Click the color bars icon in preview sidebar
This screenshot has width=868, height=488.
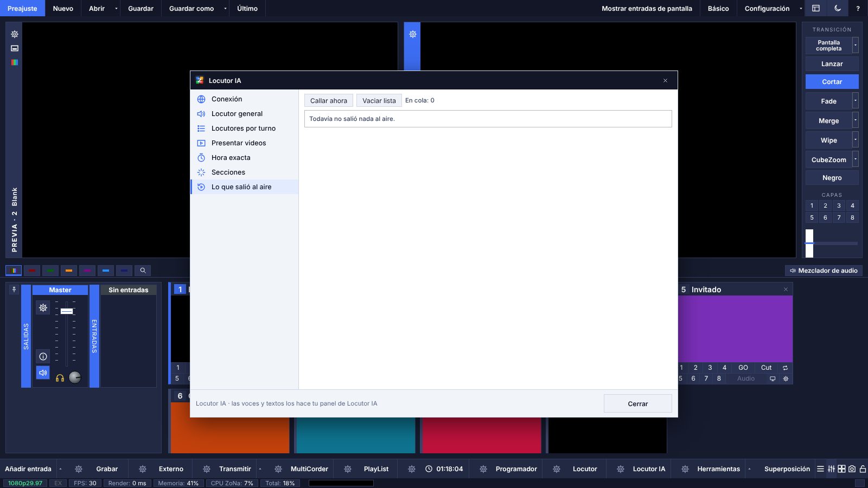pyautogui.click(x=15, y=62)
